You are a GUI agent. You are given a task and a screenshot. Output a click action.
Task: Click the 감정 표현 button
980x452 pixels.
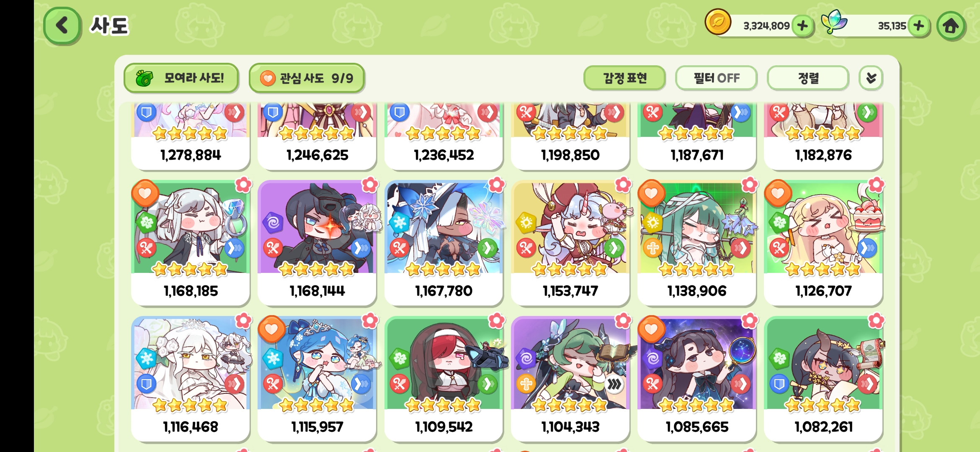(624, 78)
